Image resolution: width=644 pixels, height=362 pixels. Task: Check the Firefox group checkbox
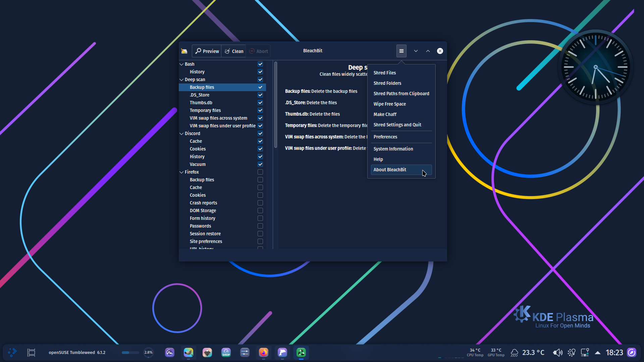point(260,172)
